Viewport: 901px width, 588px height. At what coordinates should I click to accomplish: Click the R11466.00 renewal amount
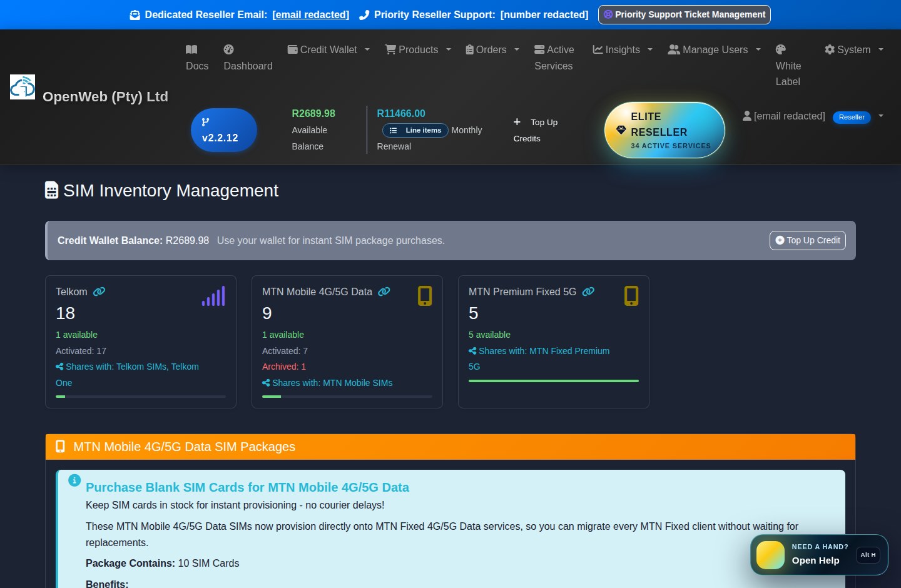coord(401,113)
